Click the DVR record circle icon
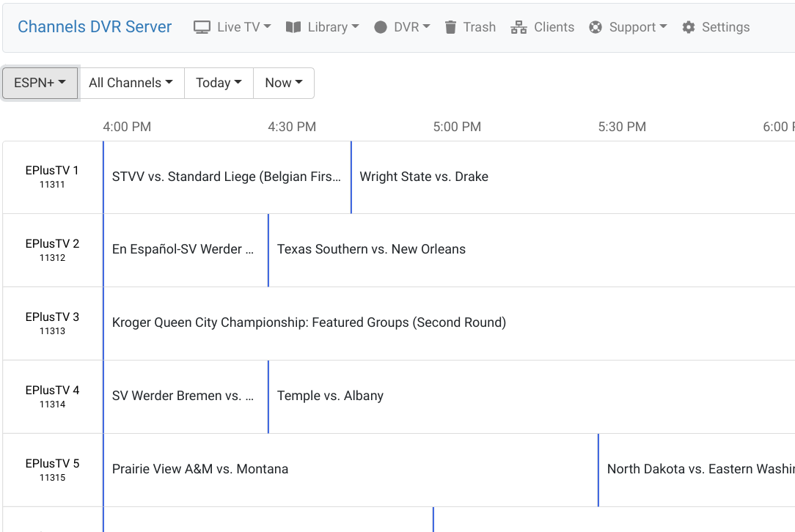Image resolution: width=795 pixels, height=532 pixels. coord(381,27)
